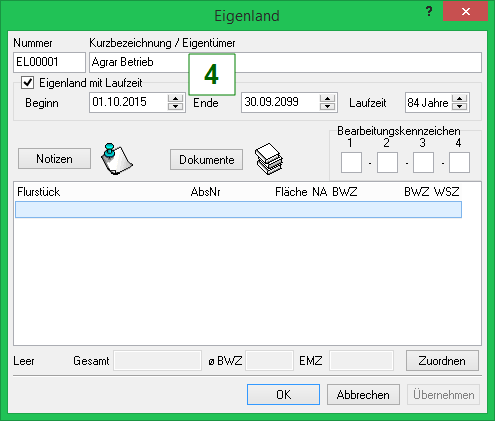Click the Abbrechen button
Viewport: 495px width, 421px height.
click(363, 395)
